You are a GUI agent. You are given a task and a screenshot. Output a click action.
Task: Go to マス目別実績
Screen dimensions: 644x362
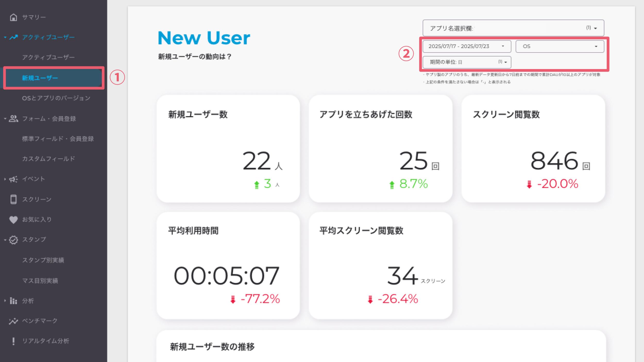pos(40,281)
